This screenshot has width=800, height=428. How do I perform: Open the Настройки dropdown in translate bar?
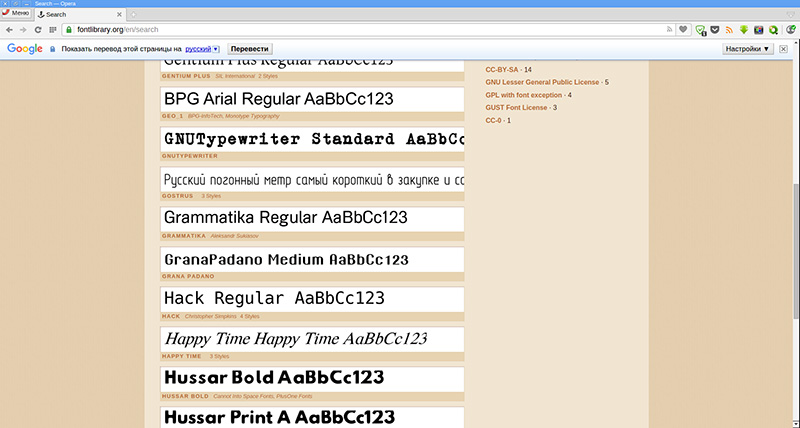748,49
